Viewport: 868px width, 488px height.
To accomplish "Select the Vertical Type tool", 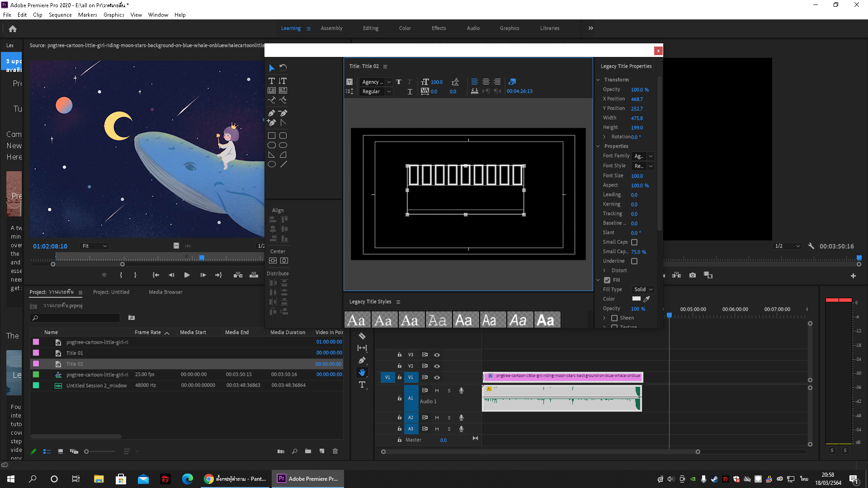I will tap(283, 81).
